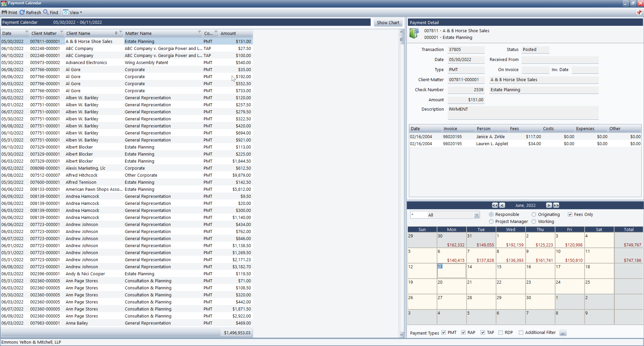Click the grid splitter grip icon
Image resolution: width=644 pixels, height=346 pixels.
401,40
